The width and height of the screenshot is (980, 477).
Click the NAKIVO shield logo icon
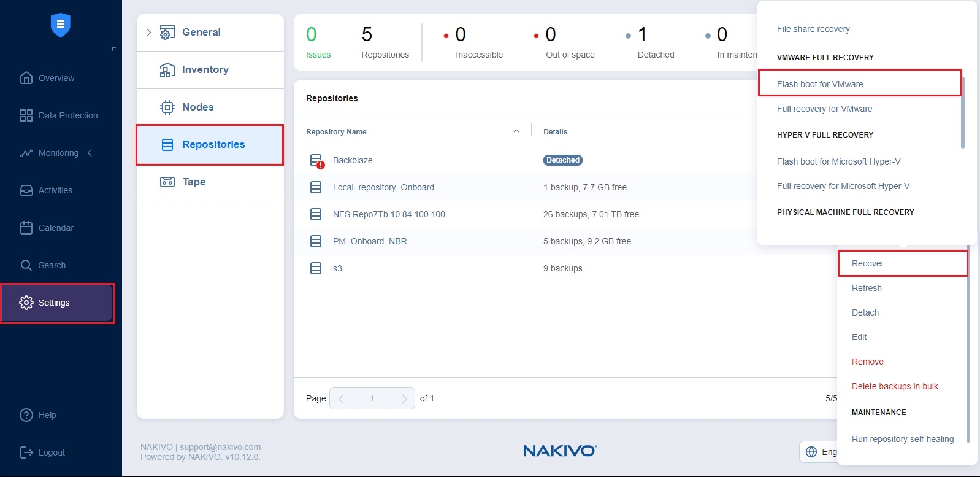click(x=60, y=25)
